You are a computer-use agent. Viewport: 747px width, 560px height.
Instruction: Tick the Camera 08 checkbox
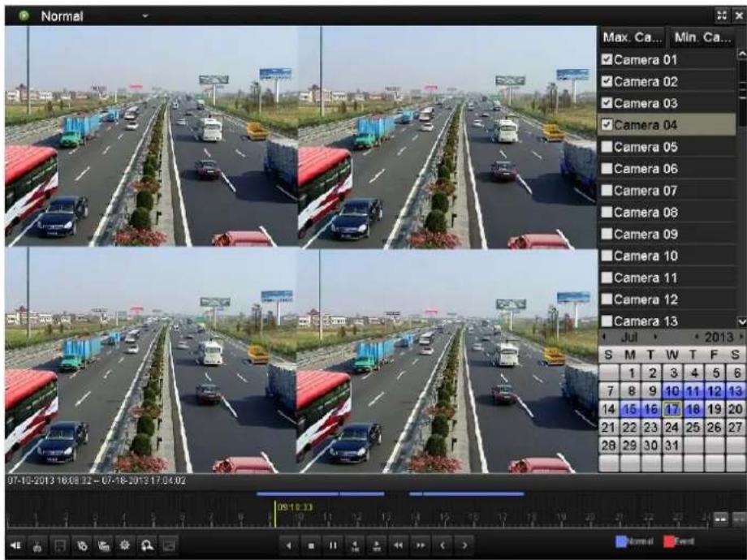click(x=607, y=212)
